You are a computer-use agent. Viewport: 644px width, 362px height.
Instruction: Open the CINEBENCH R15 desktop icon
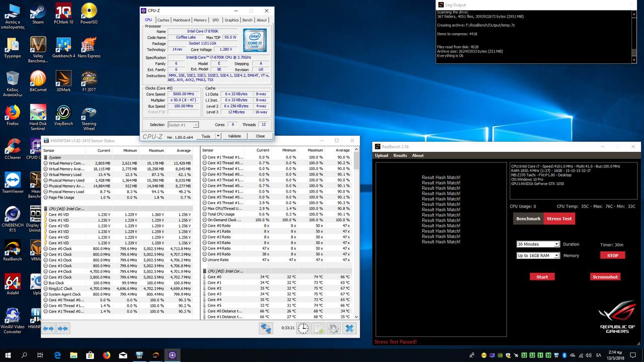13,219
